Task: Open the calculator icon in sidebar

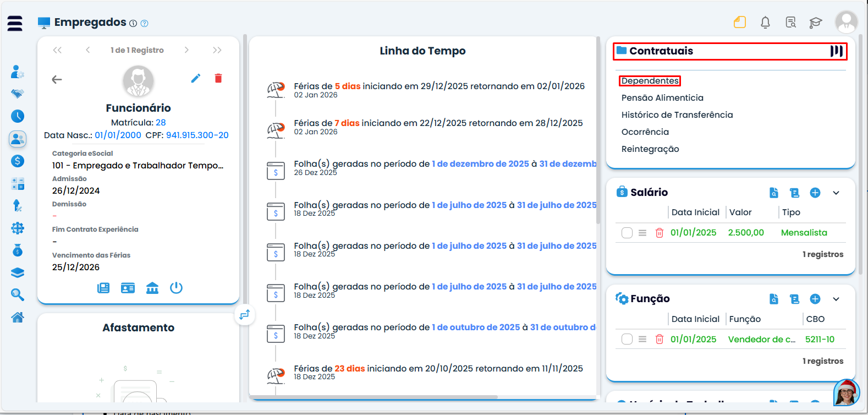Action: pyautogui.click(x=18, y=183)
